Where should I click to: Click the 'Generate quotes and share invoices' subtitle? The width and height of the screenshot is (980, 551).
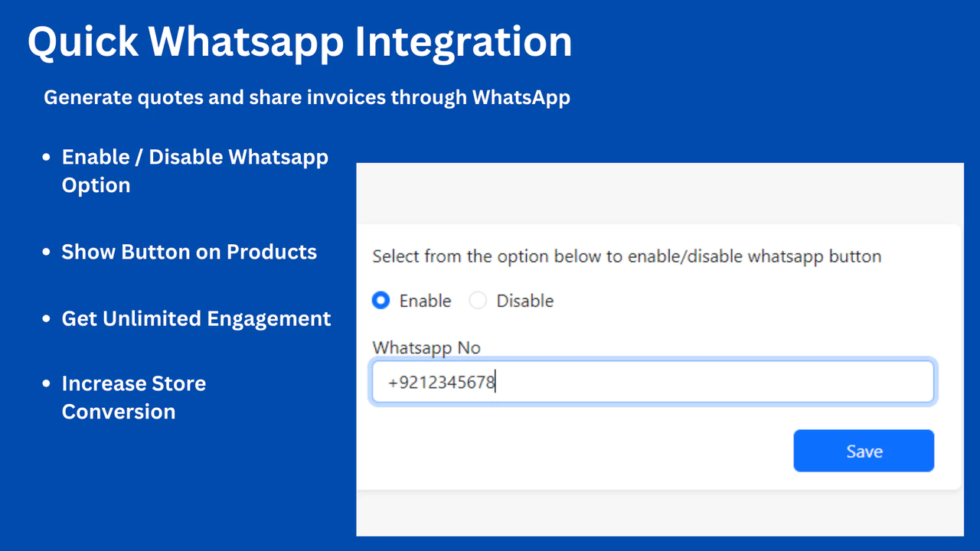(x=307, y=98)
